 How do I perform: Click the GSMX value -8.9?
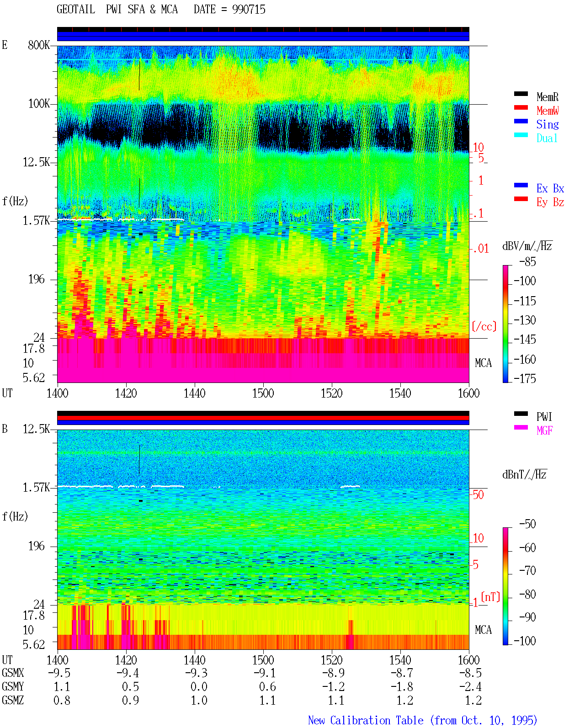tap(333, 673)
